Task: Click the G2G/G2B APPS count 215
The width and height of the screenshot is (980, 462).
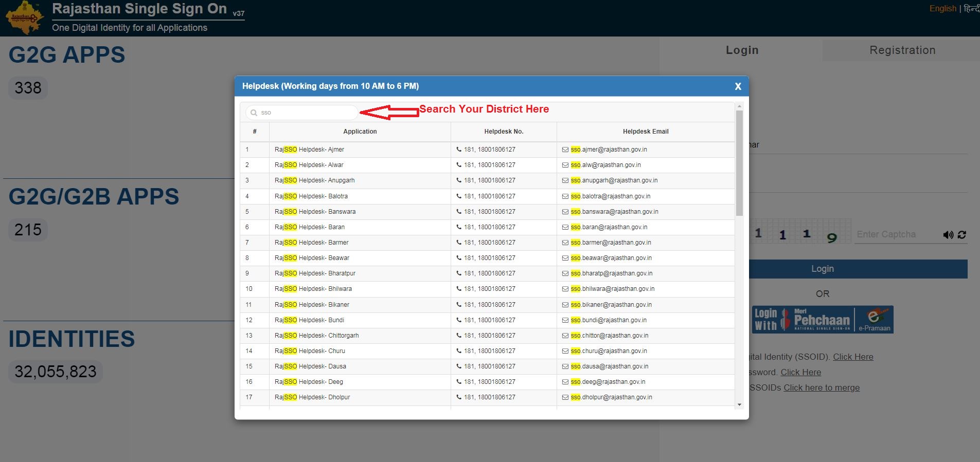Action: pyautogui.click(x=28, y=230)
